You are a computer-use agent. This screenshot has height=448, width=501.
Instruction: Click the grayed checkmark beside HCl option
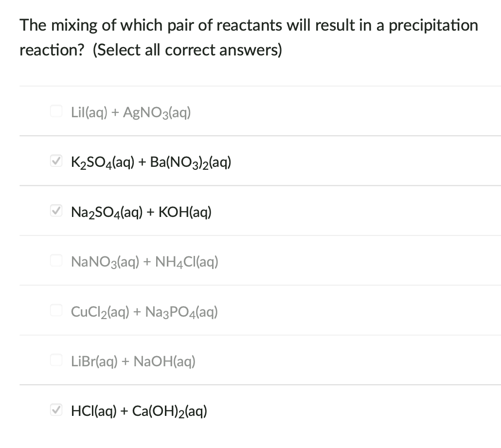[55, 410]
